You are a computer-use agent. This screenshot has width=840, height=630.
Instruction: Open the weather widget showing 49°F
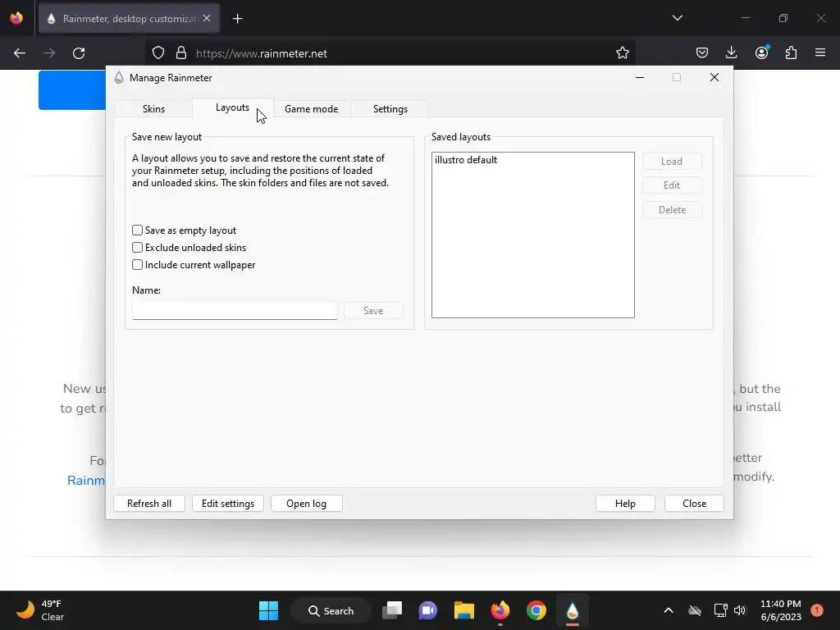click(x=39, y=610)
